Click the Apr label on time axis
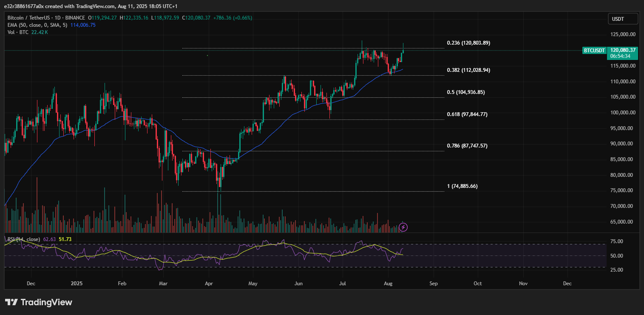Image resolution: width=644 pixels, height=315 pixels. pos(208,283)
